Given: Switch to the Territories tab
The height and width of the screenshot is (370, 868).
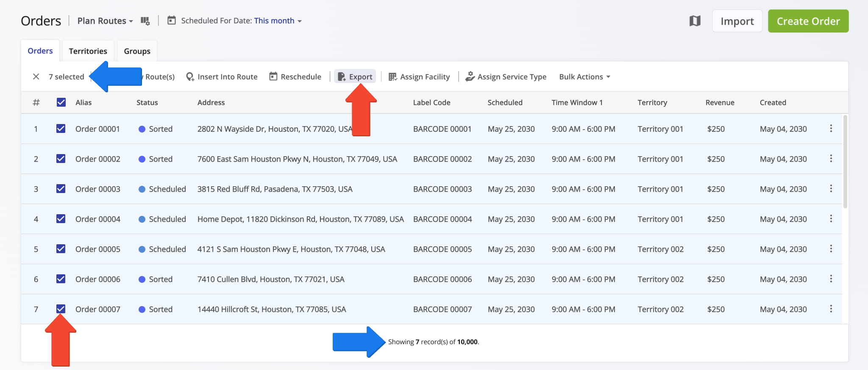Looking at the screenshot, I should [88, 51].
